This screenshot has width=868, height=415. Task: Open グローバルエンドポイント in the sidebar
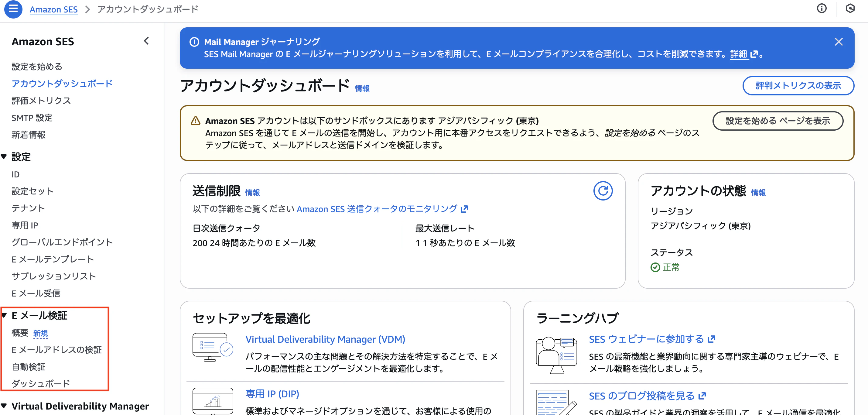point(62,242)
